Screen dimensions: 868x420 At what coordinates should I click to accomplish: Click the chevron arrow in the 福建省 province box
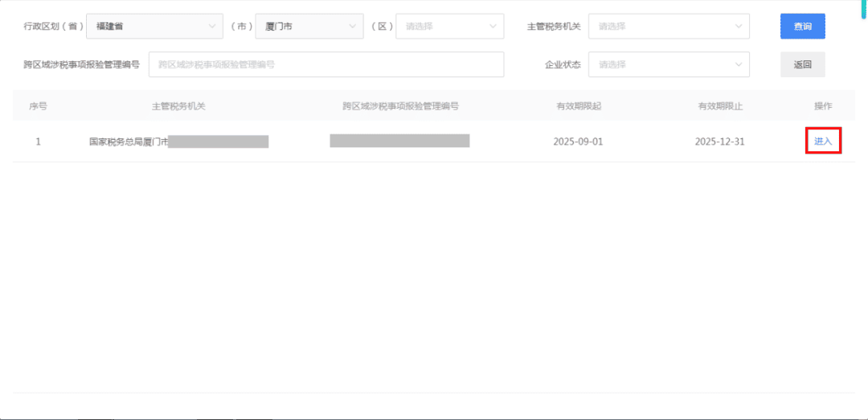(x=212, y=27)
